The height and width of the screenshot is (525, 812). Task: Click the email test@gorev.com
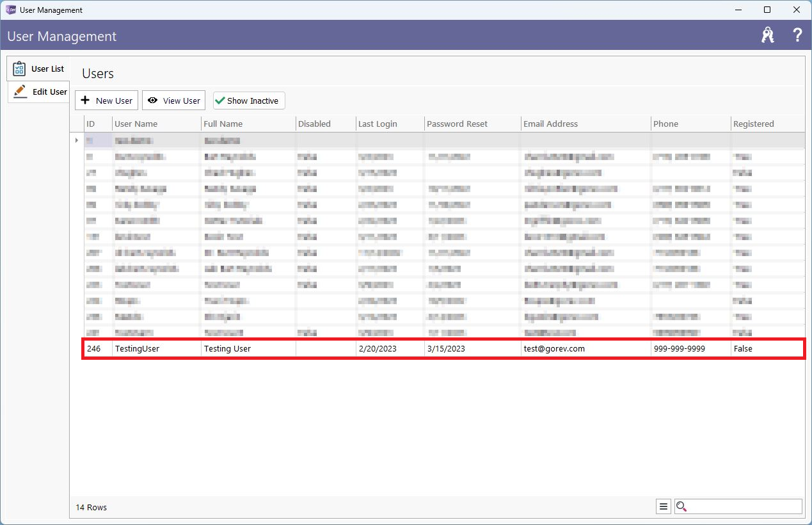pos(585,349)
